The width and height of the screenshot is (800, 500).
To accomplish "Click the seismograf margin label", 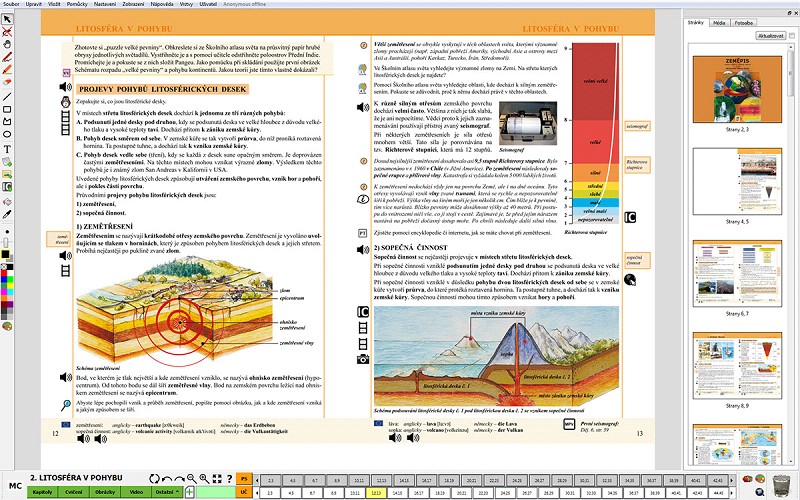I will pos(637,126).
